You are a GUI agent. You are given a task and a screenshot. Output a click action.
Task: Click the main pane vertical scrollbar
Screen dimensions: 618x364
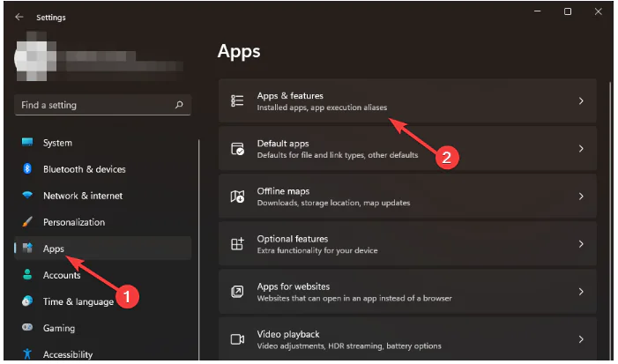pyautogui.click(x=609, y=220)
